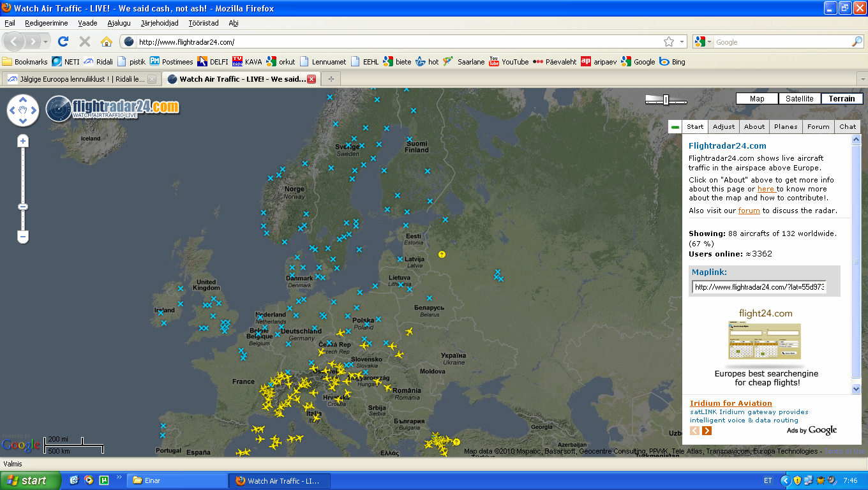Open the Järjehoidjad menu
This screenshot has height=490, width=868.
(160, 23)
